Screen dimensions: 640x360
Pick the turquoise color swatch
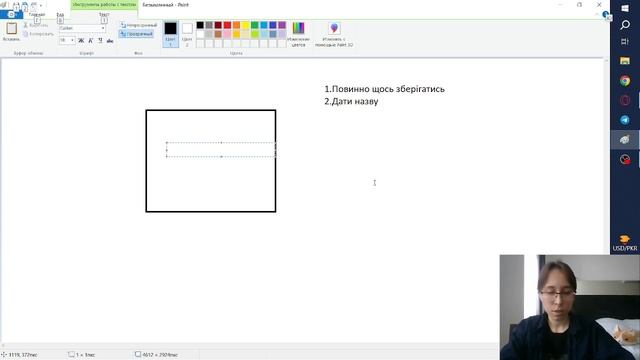tap(264, 25)
